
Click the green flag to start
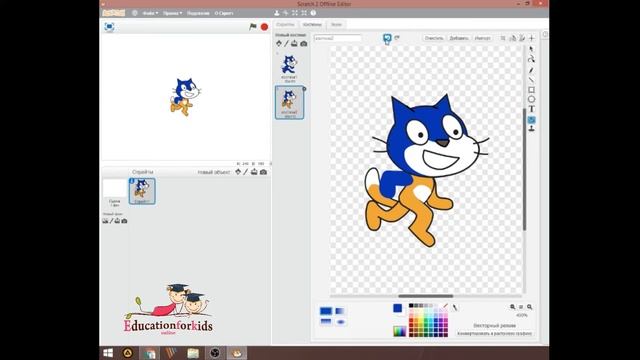pyautogui.click(x=253, y=27)
